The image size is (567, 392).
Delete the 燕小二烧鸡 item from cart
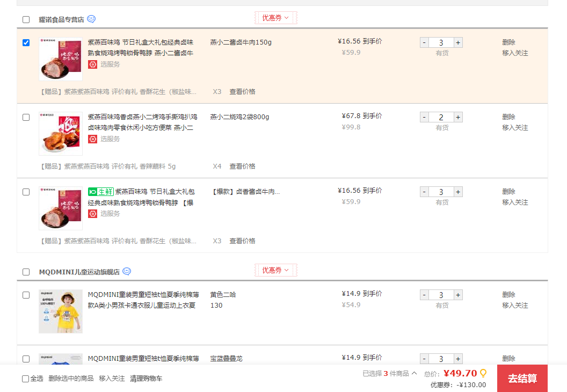point(508,117)
